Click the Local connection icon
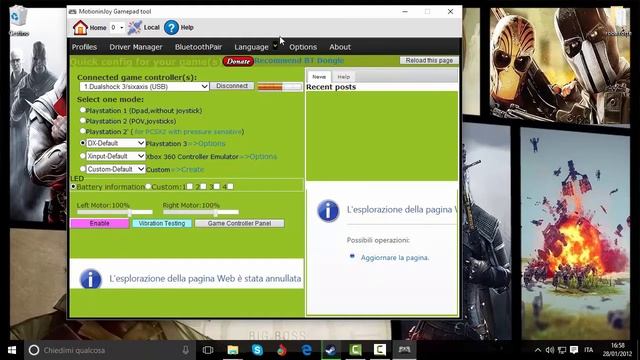This screenshot has height=360, width=640. [x=135, y=27]
